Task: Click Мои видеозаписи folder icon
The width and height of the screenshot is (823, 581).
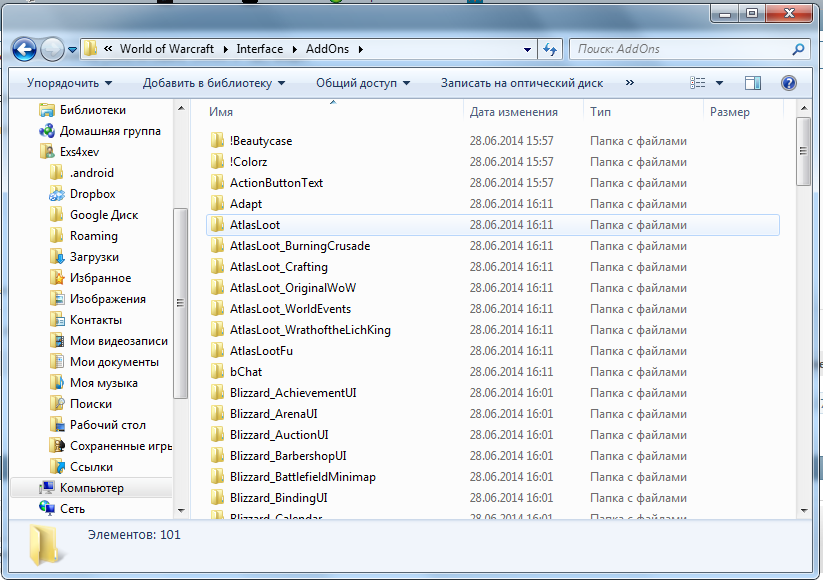Action: click(x=57, y=341)
